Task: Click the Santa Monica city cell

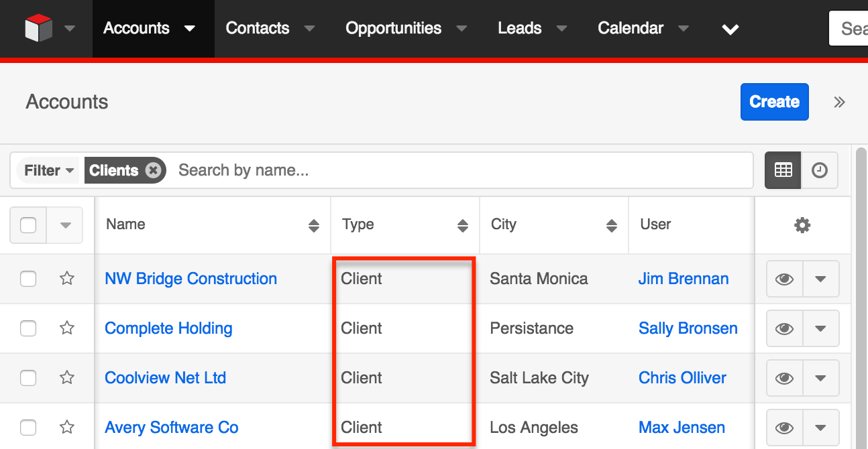Action: point(539,279)
